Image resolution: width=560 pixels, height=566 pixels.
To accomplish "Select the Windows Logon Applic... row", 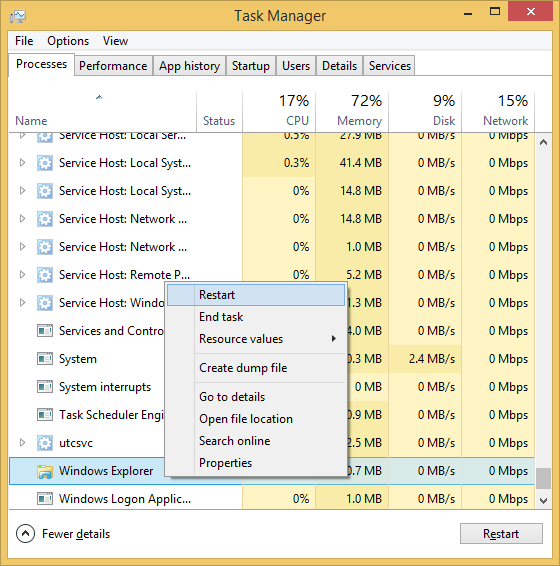I will click(272, 499).
